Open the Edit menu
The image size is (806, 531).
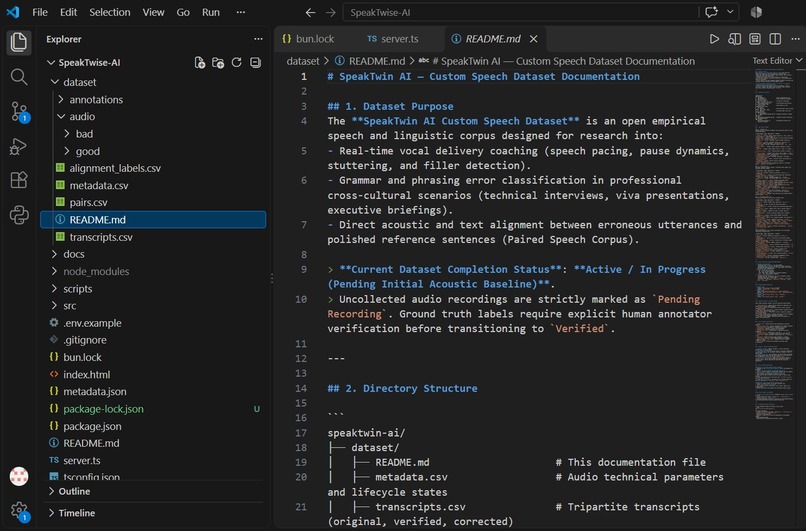pos(68,12)
